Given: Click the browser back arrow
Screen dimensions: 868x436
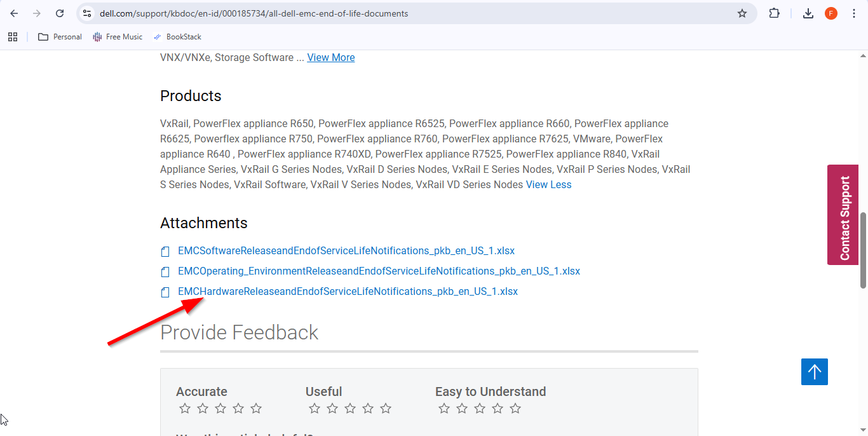Looking at the screenshot, I should click(x=14, y=13).
